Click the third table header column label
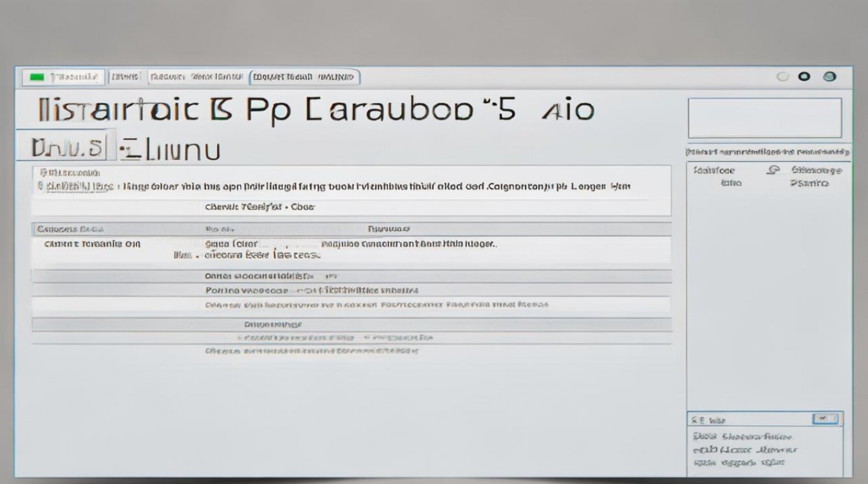The height and width of the screenshot is (484, 868). pos(389,229)
